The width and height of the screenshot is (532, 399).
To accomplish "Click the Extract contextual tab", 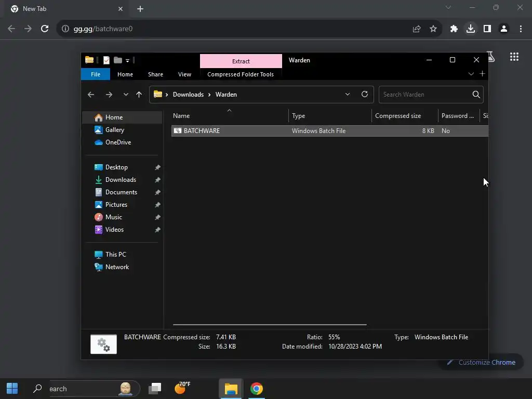I will click(x=241, y=61).
